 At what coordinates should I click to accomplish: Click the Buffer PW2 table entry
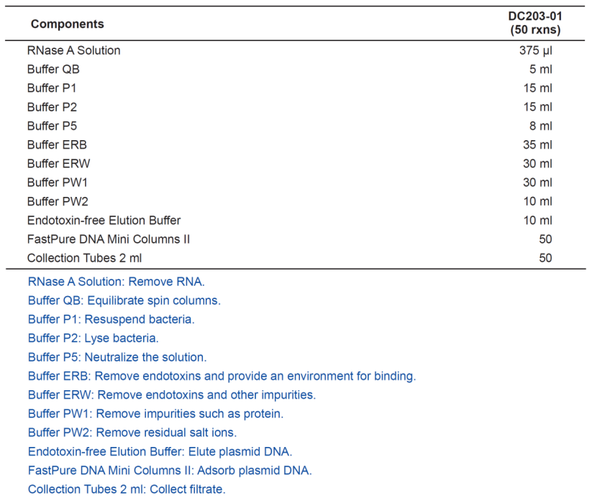coord(57,201)
